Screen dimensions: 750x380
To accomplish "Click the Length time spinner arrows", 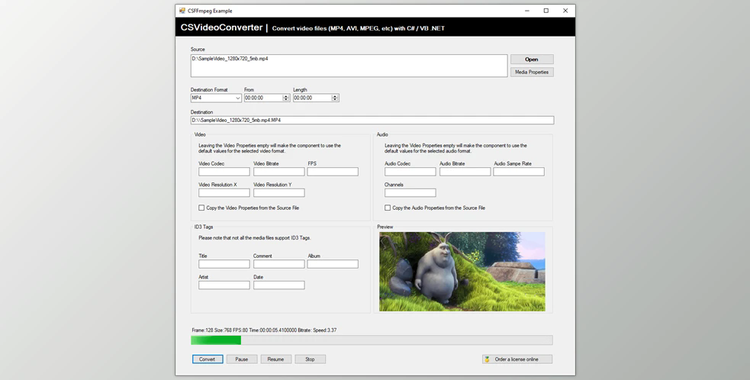I will pyautogui.click(x=335, y=98).
